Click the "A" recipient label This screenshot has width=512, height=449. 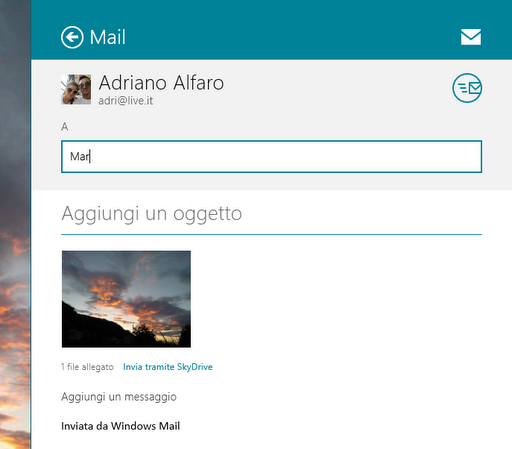pyautogui.click(x=65, y=127)
